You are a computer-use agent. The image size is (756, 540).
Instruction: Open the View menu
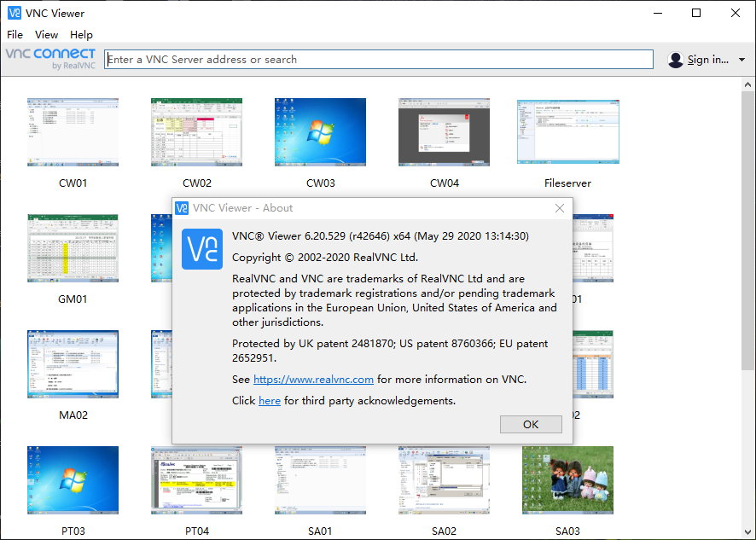(x=46, y=35)
